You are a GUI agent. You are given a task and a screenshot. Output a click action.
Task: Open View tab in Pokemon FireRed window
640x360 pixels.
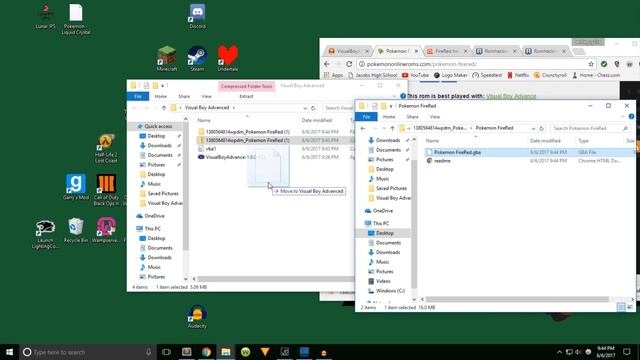coord(435,117)
